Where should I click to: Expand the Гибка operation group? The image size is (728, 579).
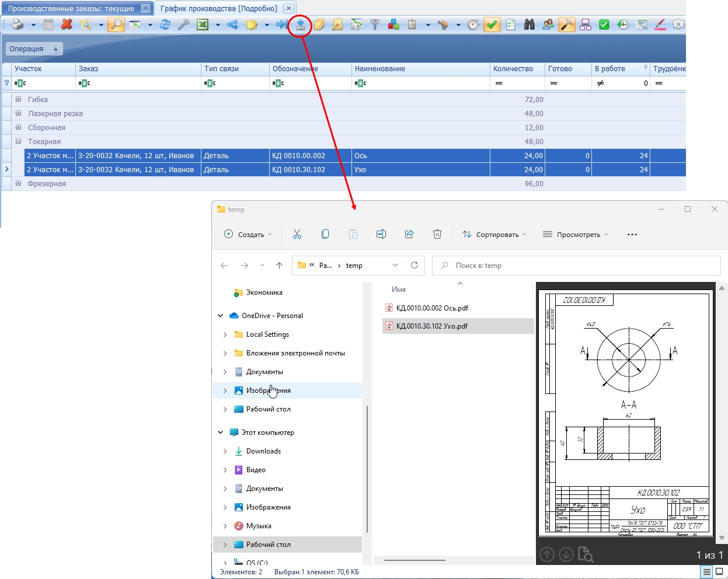(19, 99)
